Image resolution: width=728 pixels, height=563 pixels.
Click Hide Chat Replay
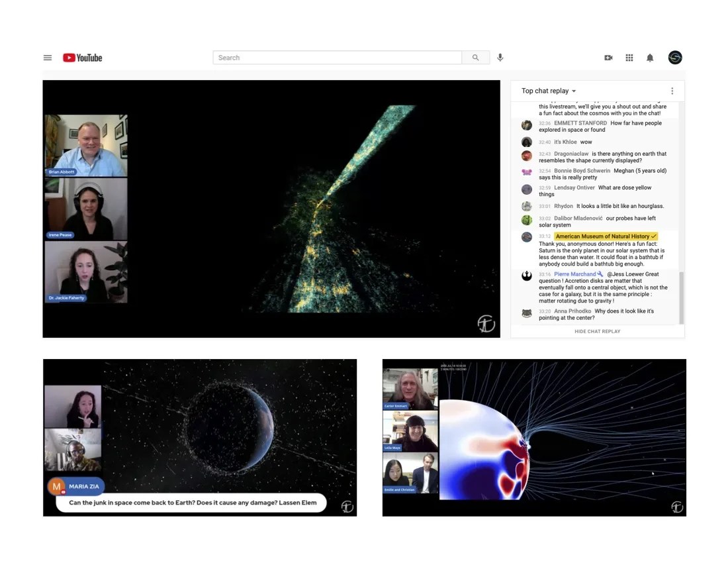tap(597, 331)
